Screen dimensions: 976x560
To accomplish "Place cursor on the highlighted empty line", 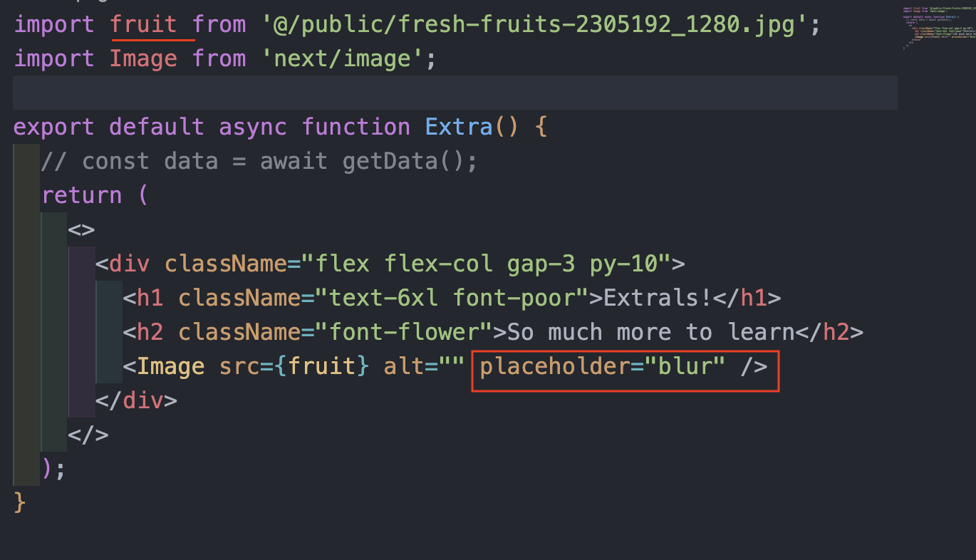I will click(x=455, y=93).
